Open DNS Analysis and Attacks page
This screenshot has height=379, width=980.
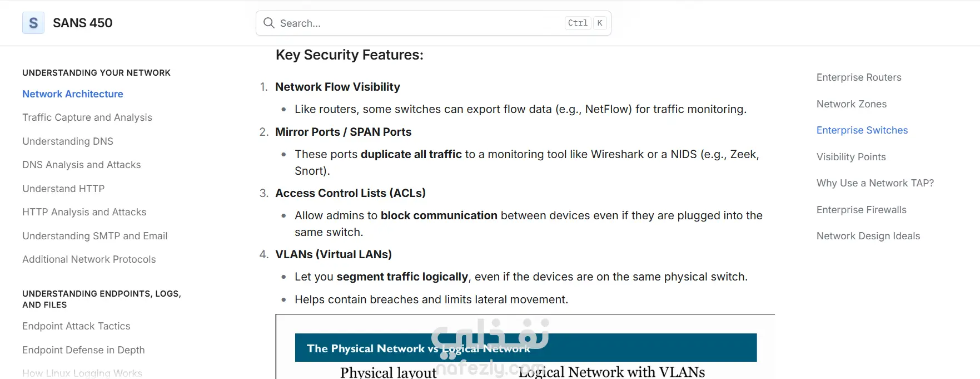coord(82,165)
